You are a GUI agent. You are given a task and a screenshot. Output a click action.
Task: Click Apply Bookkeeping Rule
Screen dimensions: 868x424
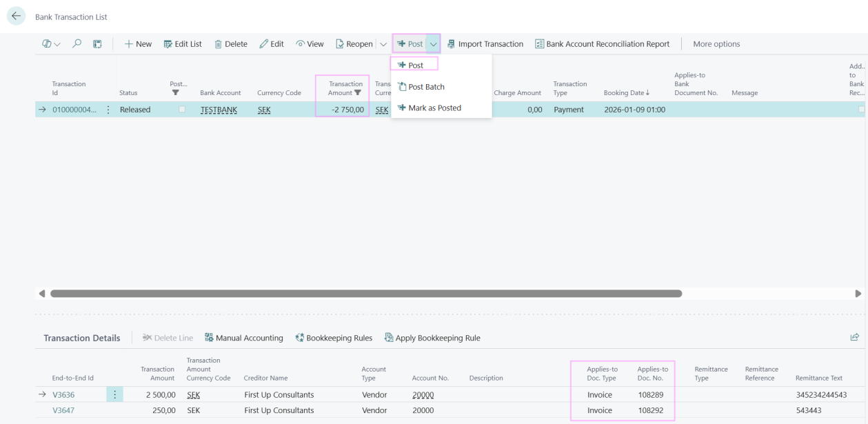coord(432,338)
